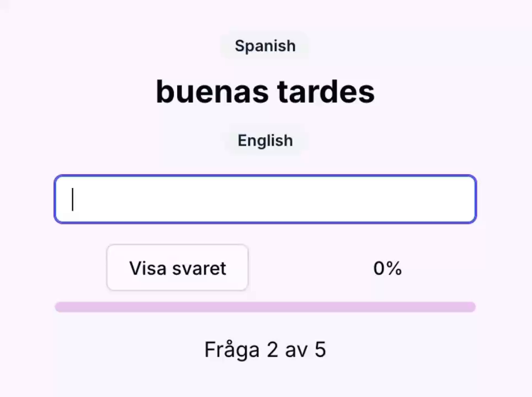Click the digit "0" in the score
Viewport: 532px width, 397px height.
point(379,269)
